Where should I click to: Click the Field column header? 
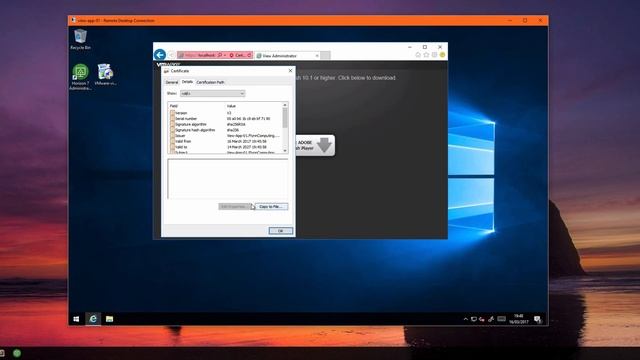click(196, 106)
